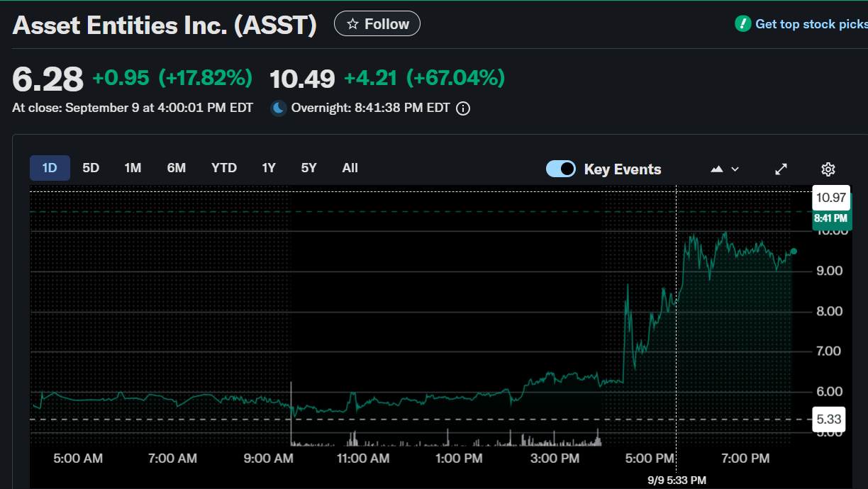Click the +0.95 (+17.82%) change
868x489 pixels.
172,78
